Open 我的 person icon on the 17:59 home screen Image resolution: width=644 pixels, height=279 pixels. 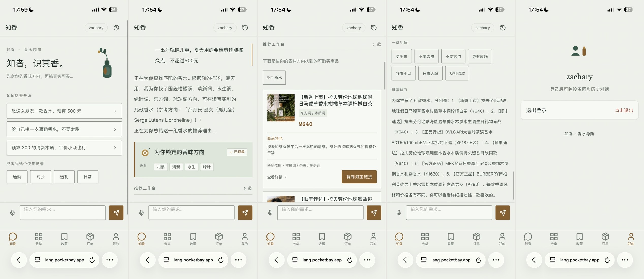116,237
